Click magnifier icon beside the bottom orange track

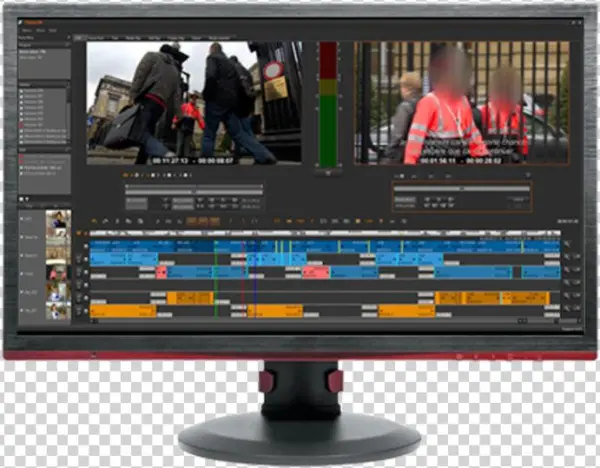pos(567,308)
